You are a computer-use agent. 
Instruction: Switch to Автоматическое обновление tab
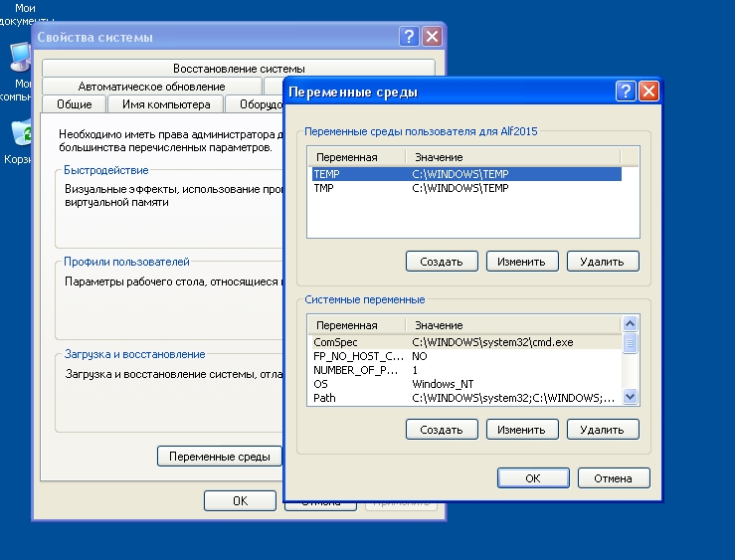pos(151,87)
